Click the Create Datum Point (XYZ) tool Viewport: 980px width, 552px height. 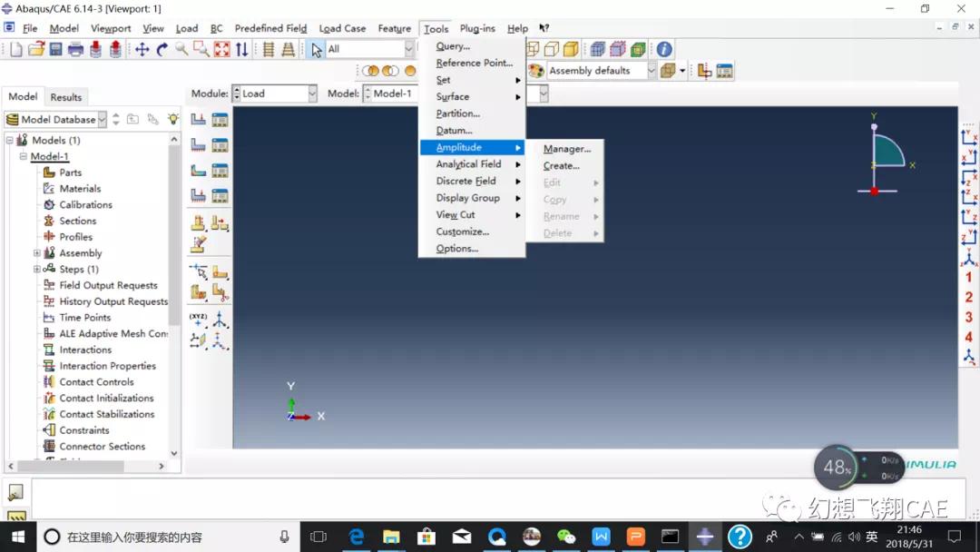pos(198,320)
